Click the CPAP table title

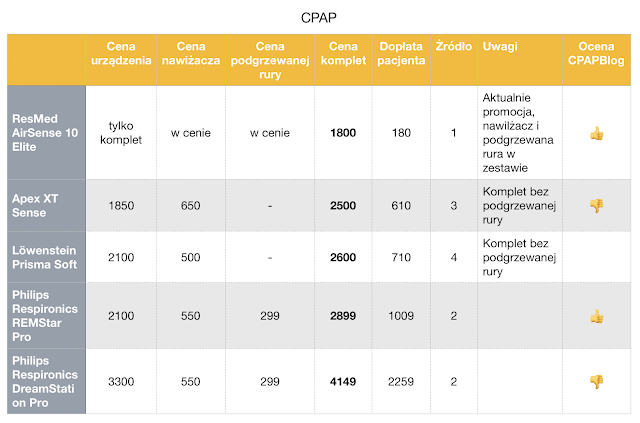coord(320,17)
